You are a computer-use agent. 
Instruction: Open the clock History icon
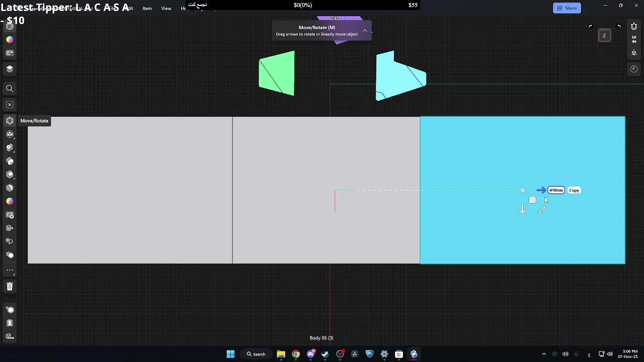pyautogui.click(x=634, y=69)
